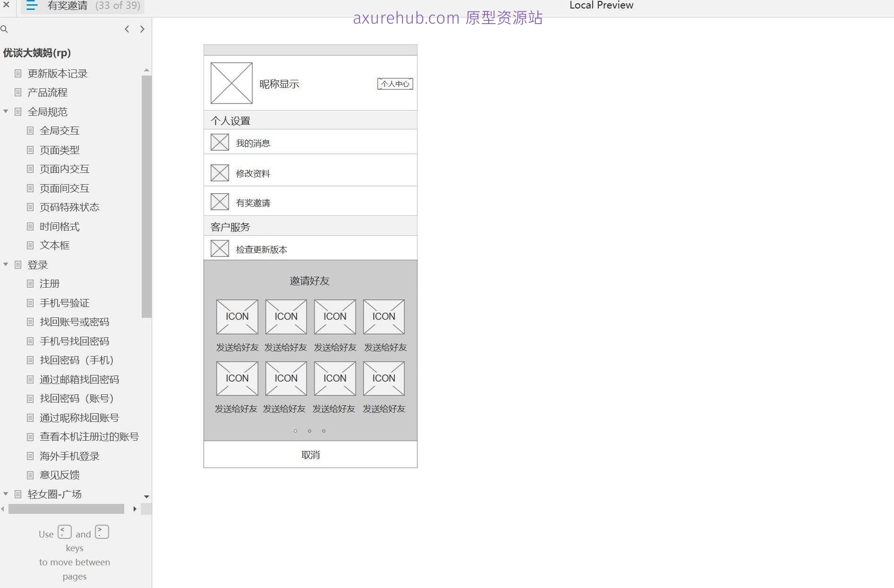Collapse the 登录 tree node
This screenshot has width=894, height=588.
click(x=6, y=264)
